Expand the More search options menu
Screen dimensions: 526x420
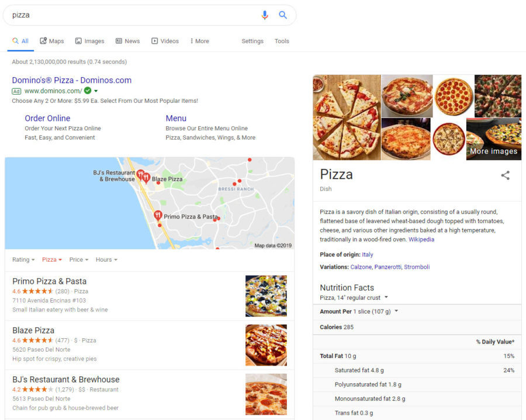point(199,41)
